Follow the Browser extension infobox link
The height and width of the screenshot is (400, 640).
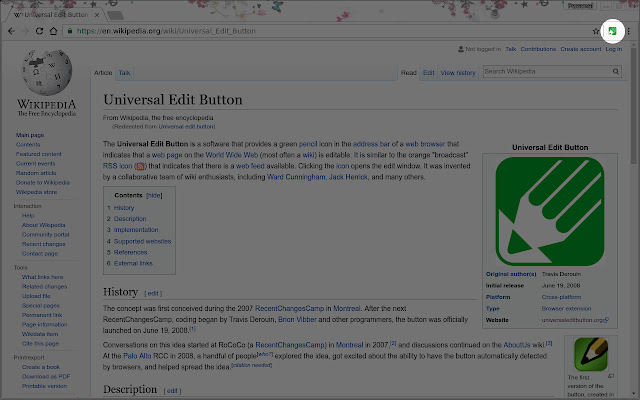pos(566,309)
